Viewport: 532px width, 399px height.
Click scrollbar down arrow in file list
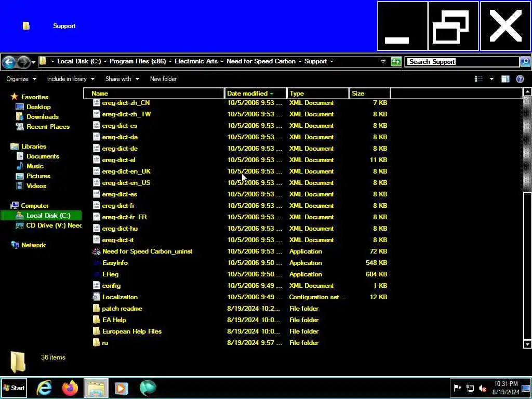point(527,344)
